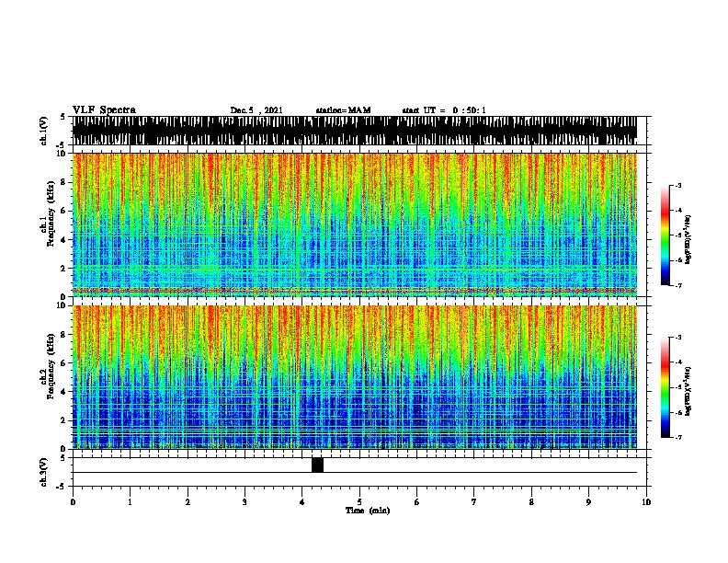Click the time-axis tick label "4"
Image resolution: width=728 pixels, height=563 pixels.
(x=302, y=502)
